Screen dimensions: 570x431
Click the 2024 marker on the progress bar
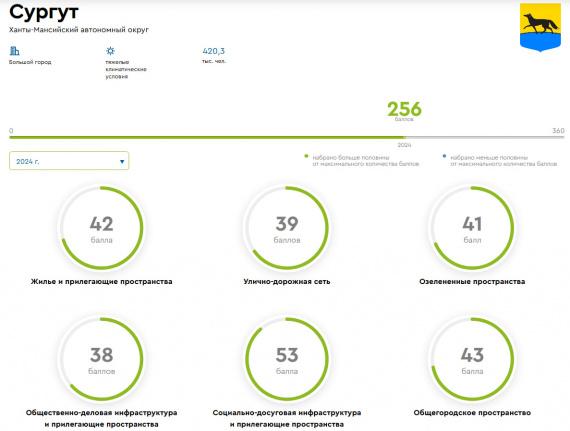404,145
